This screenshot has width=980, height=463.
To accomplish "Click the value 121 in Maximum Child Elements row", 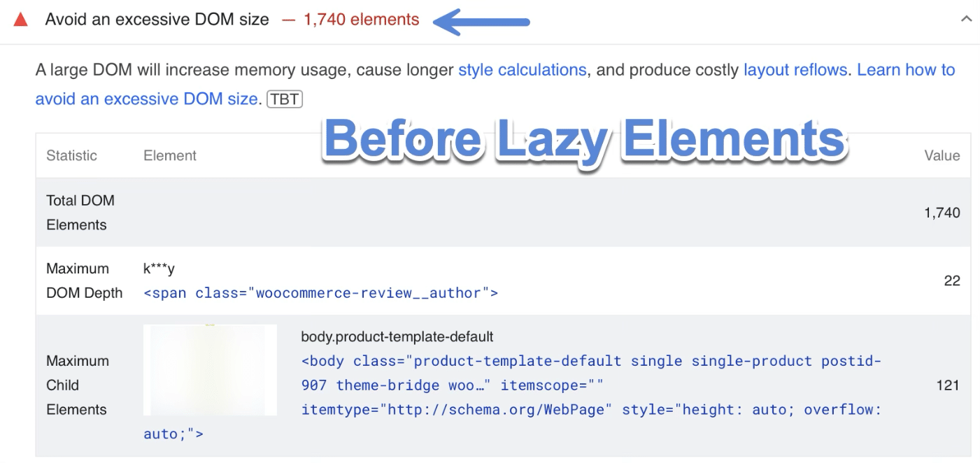I will point(948,385).
